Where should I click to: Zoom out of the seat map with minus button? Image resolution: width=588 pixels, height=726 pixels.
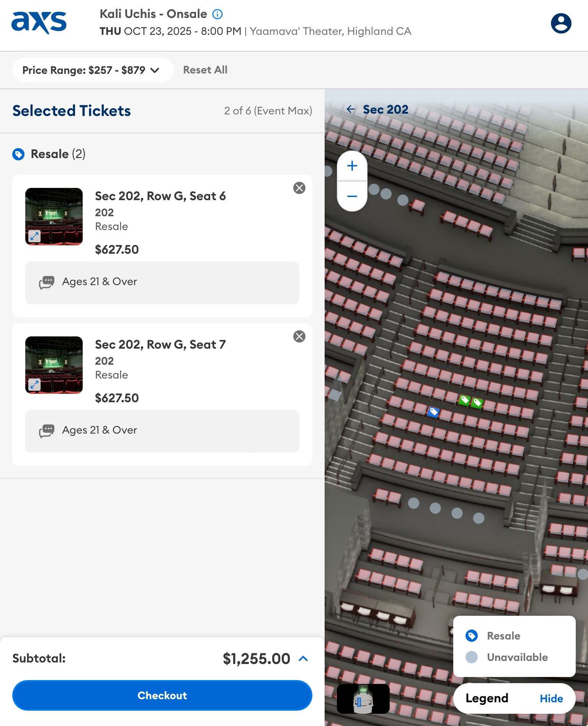351,196
